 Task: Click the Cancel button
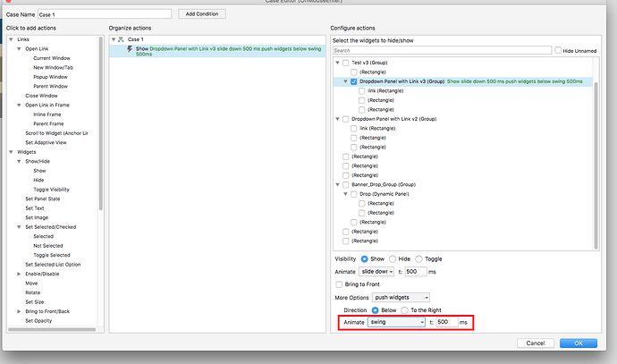(x=536, y=343)
